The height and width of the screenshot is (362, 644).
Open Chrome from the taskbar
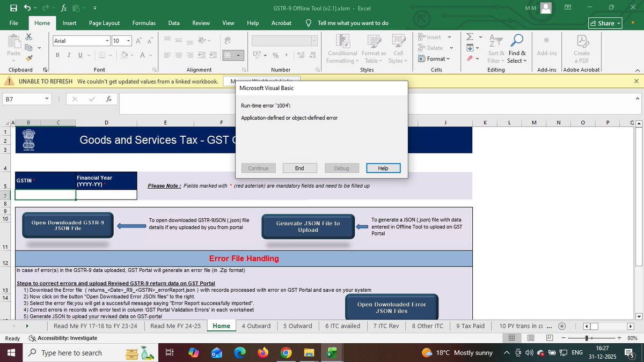286,352
